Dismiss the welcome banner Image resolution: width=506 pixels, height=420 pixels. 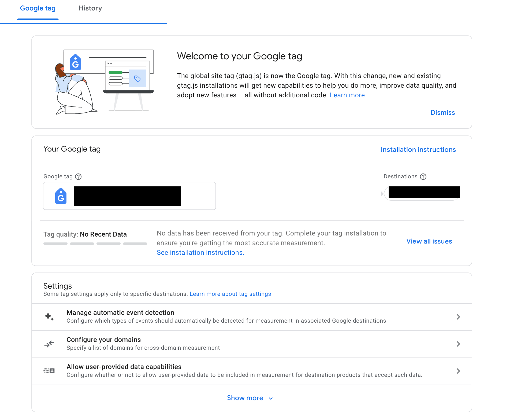point(442,113)
